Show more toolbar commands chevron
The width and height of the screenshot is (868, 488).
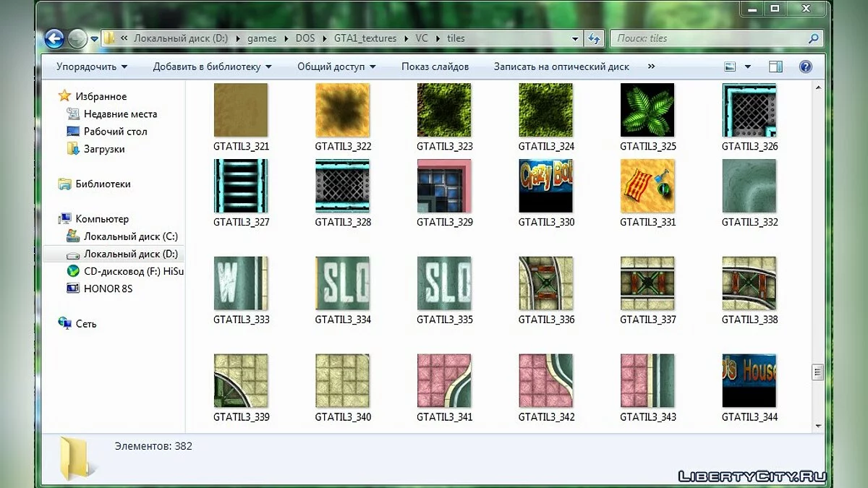point(651,67)
